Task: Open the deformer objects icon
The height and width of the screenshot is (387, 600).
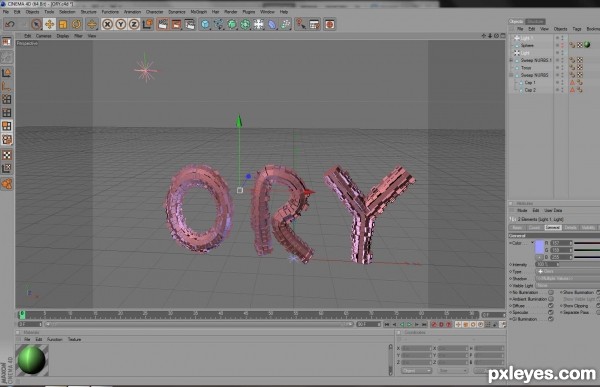Action: coord(272,24)
